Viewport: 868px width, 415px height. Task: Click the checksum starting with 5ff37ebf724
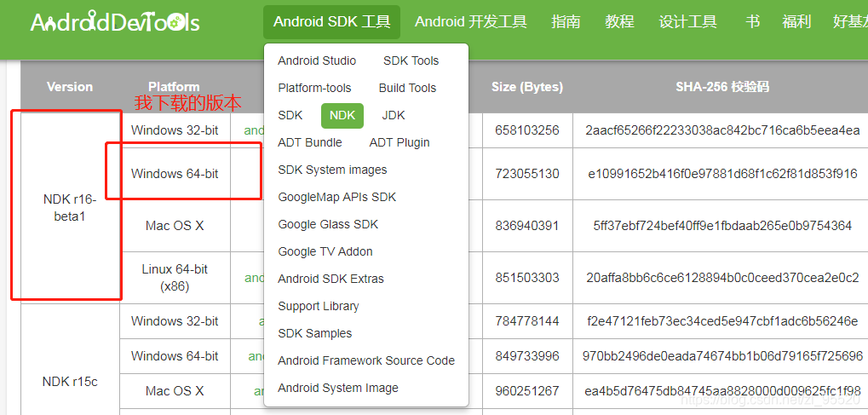pyautogui.click(x=722, y=226)
